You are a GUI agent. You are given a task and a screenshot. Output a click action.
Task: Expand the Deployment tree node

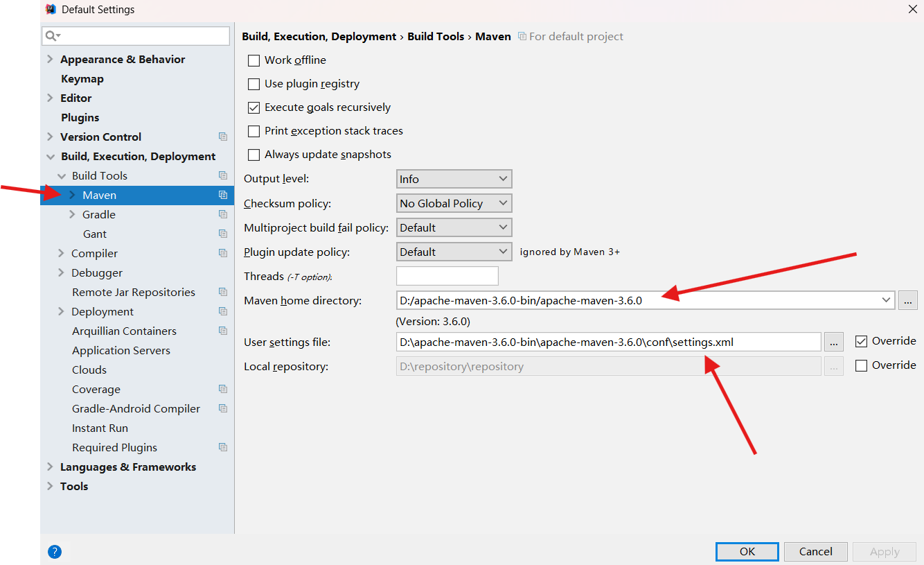[61, 312]
